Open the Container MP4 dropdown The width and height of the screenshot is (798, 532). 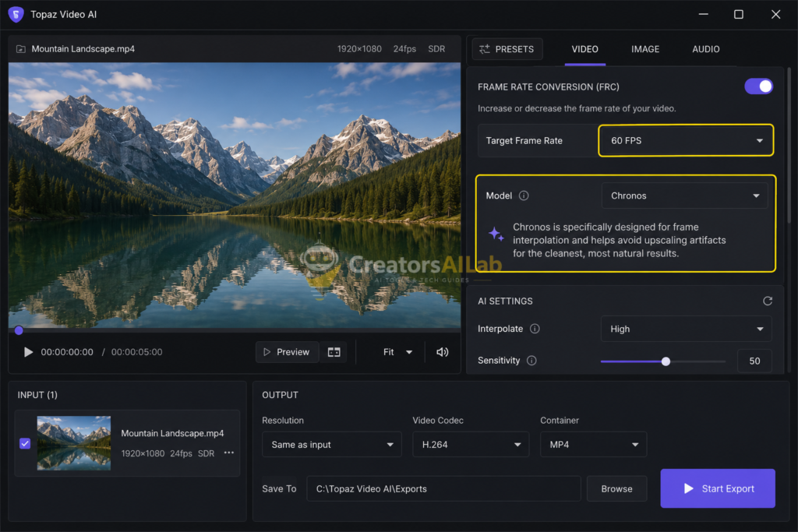click(593, 445)
